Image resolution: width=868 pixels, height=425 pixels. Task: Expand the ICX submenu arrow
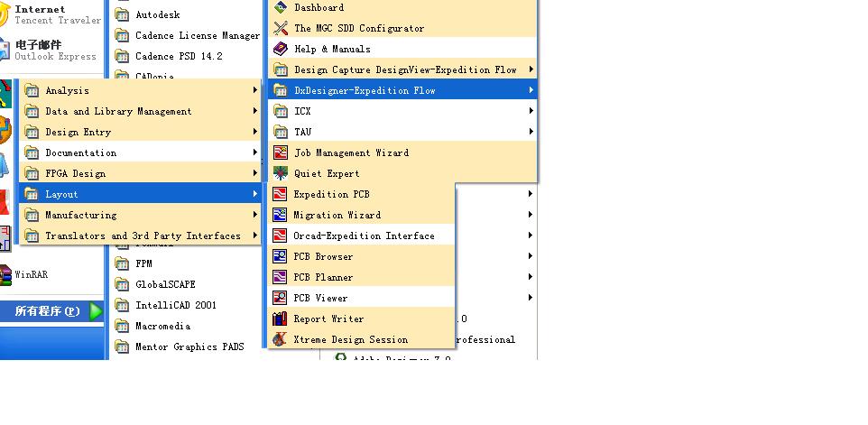point(531,111)
